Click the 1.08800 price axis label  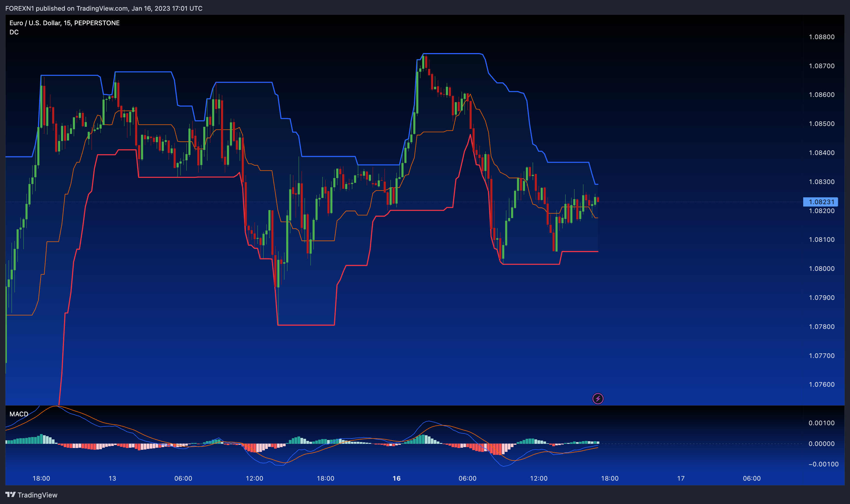[x=822, y=37]
